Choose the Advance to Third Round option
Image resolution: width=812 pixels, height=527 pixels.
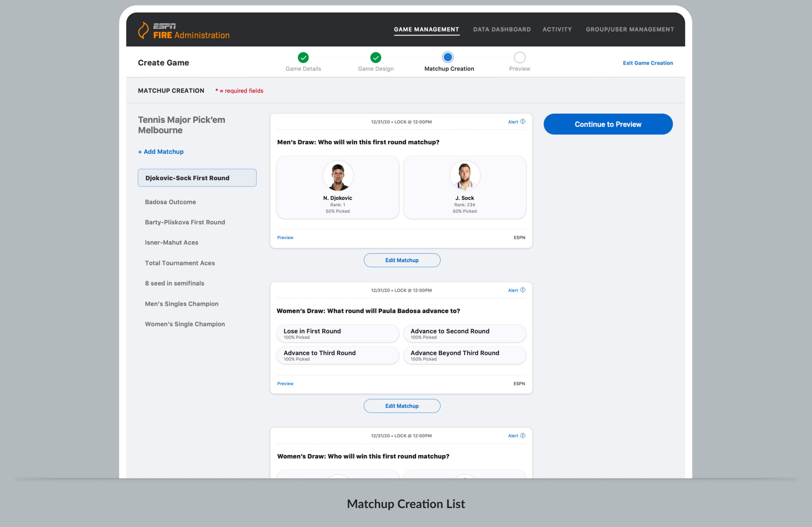pyautogui.click(x=338, y=355)
